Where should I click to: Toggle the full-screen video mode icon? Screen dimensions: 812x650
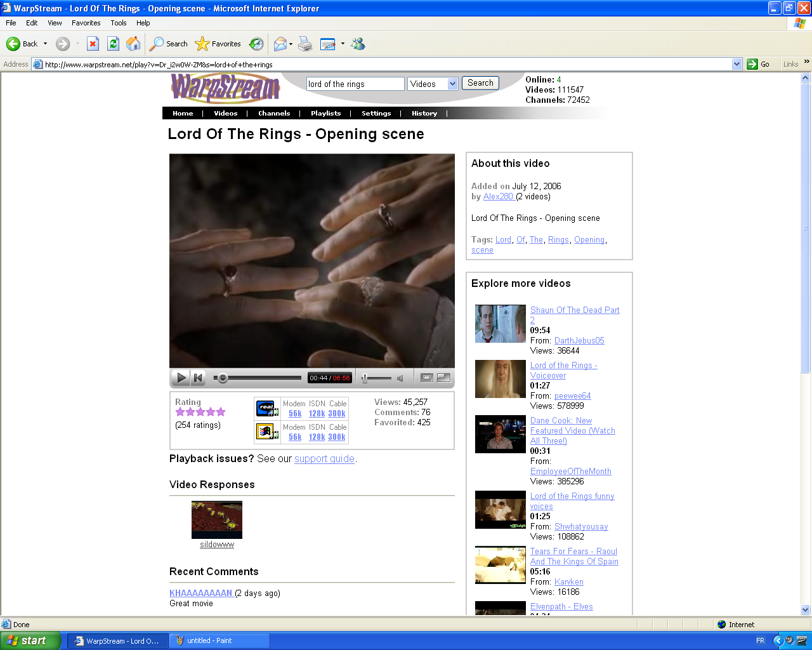click(427, 378)
